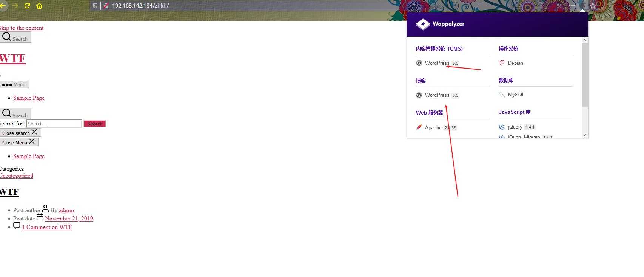Click scroll down arrow in Wappalyzer popup
The image size is (644, 277).
(585, 135)
